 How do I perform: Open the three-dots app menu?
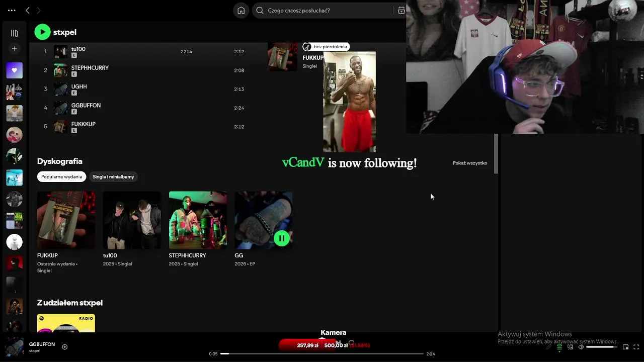coord(12,10)
